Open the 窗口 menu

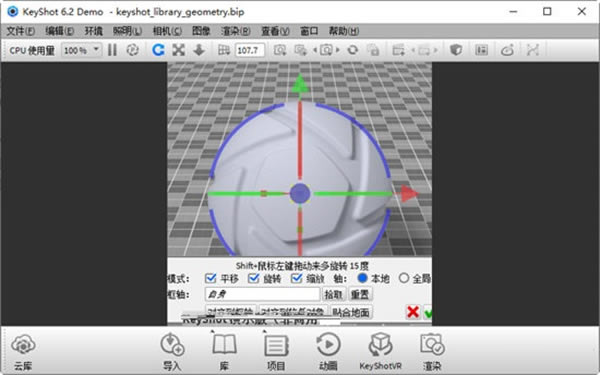coord(309,31)
